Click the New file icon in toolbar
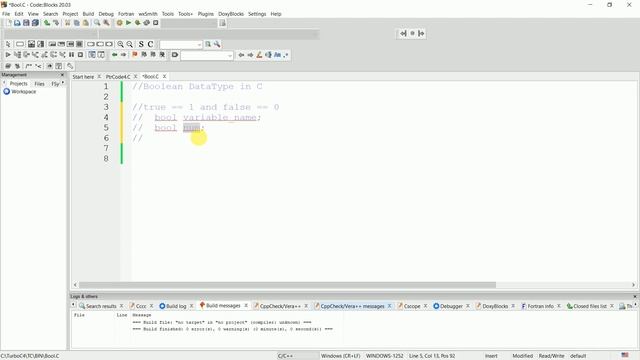 (9, 23)
